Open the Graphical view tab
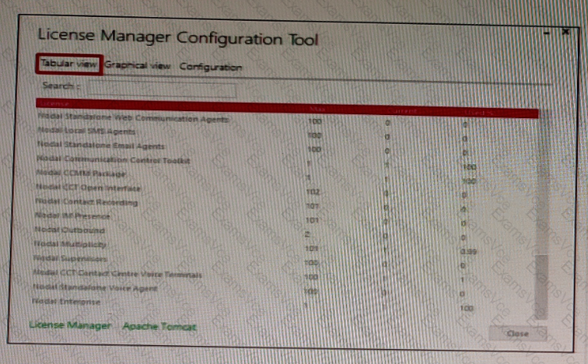The width and height of the screenshot is (588, 364). click(x=138, y=66)
